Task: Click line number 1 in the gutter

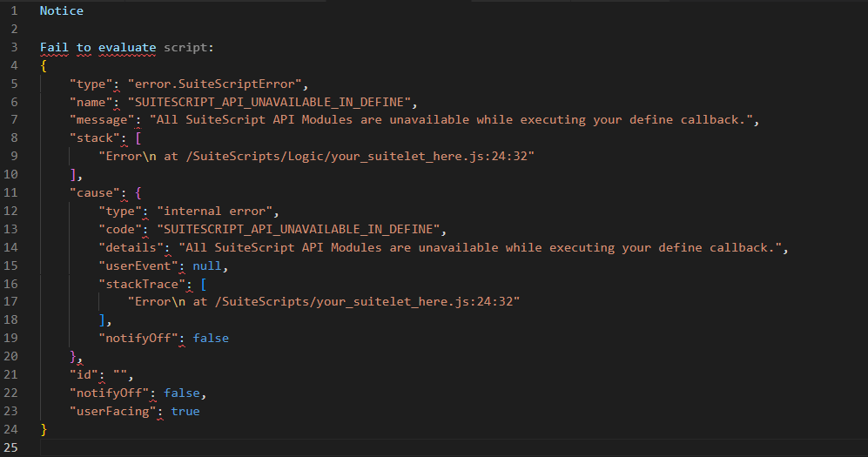Action: pos(14,10)
